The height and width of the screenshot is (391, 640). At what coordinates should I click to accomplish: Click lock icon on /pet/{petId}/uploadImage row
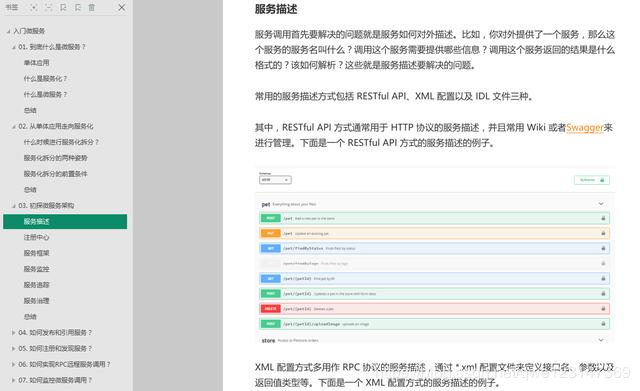(603, 324)
